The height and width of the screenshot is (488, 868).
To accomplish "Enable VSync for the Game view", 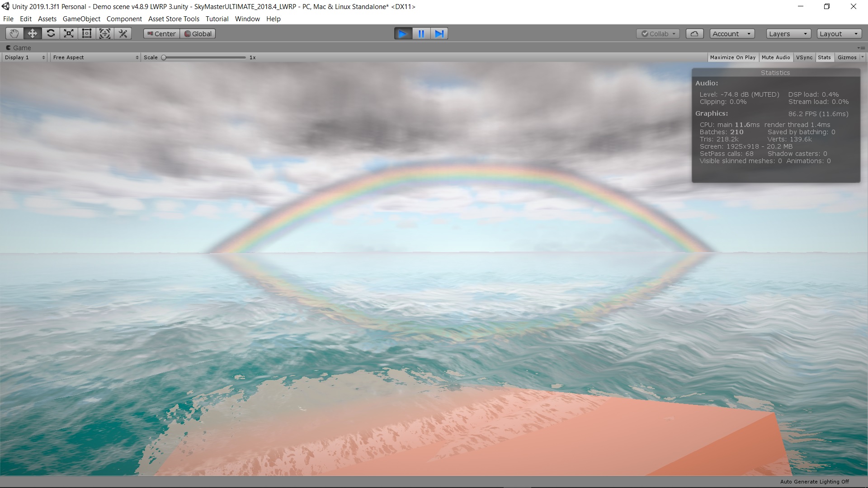I will [804, 57].
